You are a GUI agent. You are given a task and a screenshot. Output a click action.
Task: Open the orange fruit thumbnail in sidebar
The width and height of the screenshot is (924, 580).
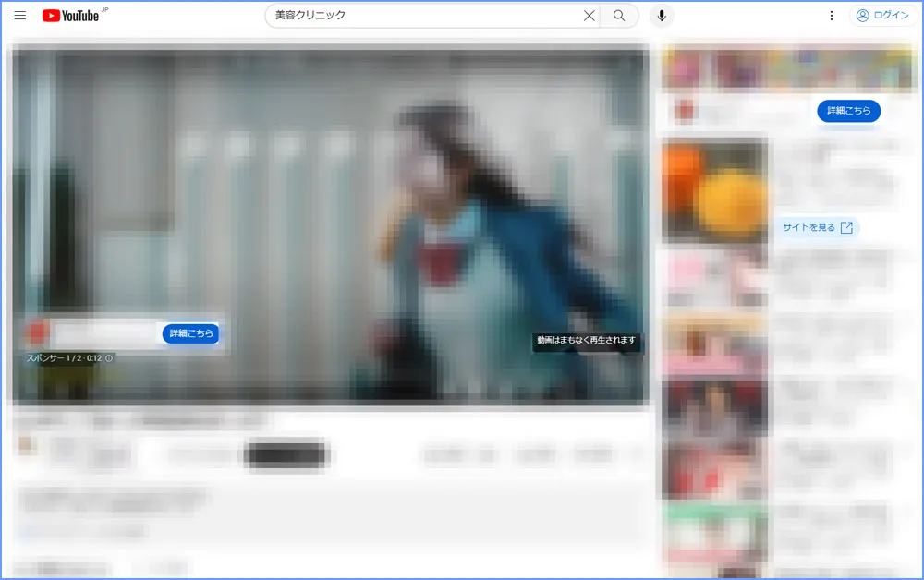pos(713,189)
